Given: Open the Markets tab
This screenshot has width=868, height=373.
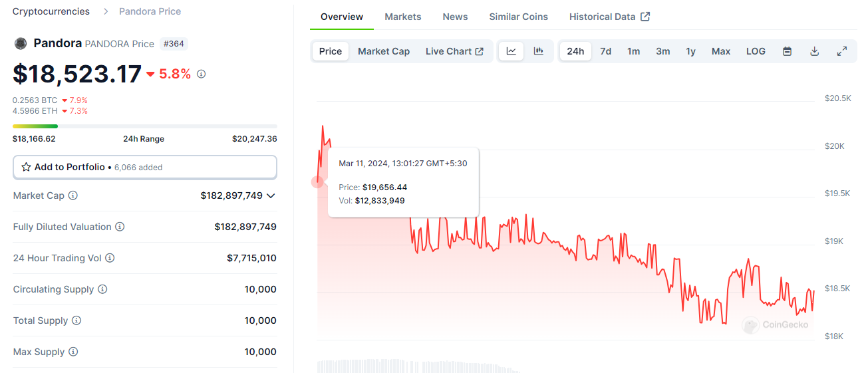Looking at the screenshot, I should [x=403, y=17].
